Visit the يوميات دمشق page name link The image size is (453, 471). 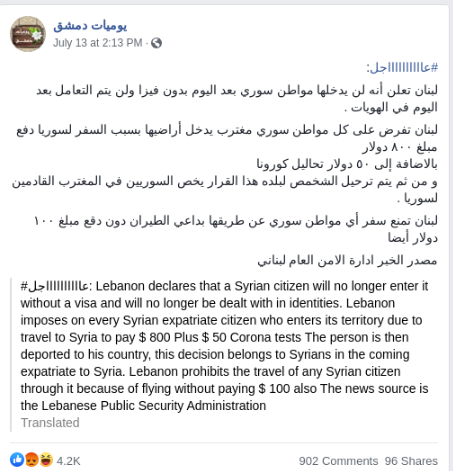point(90,26)
